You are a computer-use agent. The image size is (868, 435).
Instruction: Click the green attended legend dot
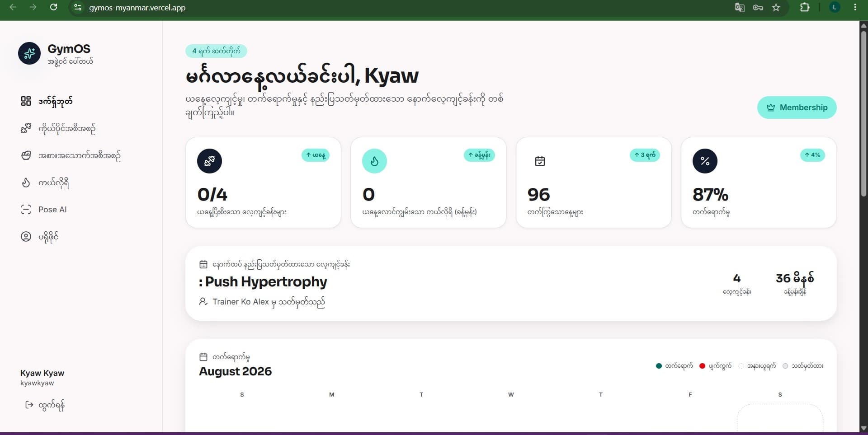point(659,366)
